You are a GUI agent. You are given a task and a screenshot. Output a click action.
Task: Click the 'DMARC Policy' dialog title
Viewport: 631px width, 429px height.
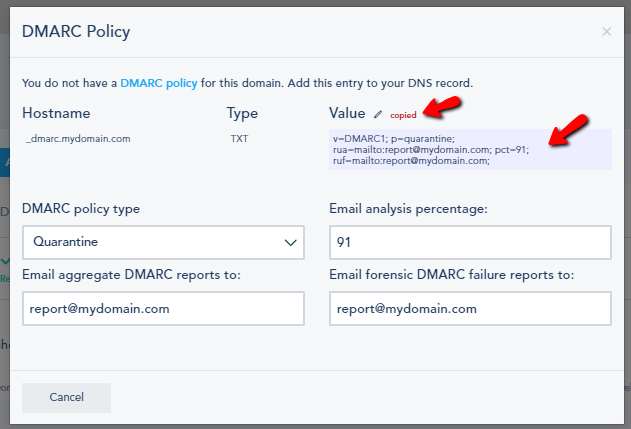click(76, 32)
